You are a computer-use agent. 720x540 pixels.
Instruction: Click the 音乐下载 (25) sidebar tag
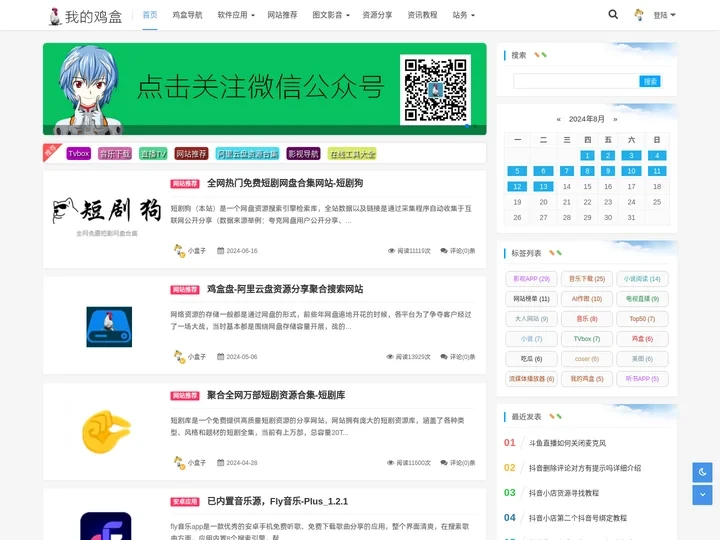pos(587,279)
